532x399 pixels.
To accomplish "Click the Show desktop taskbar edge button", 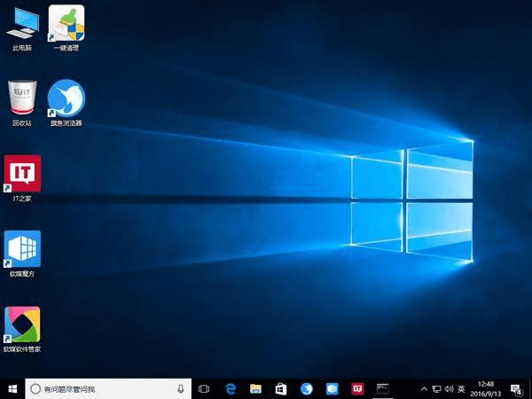I will (x=530, y=389).
